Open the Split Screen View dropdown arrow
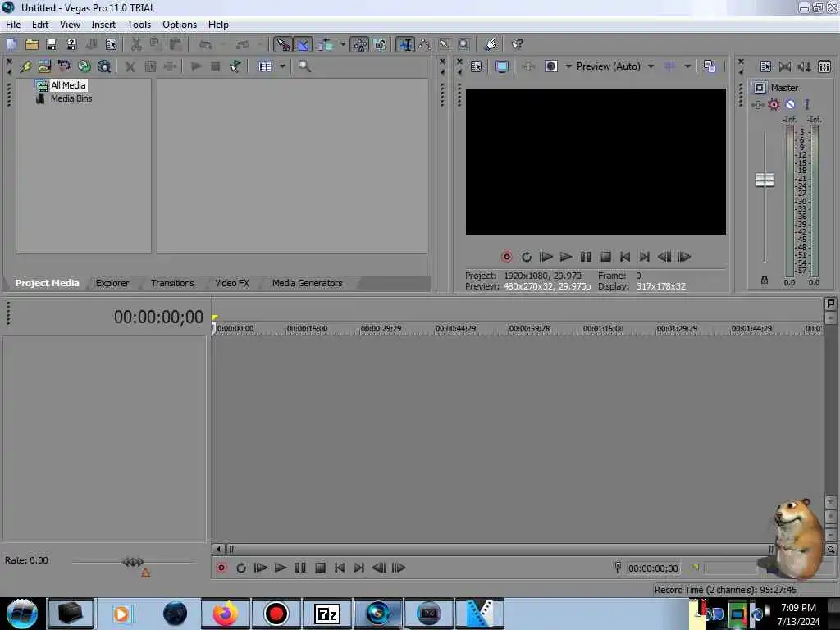 click(568, 66)
